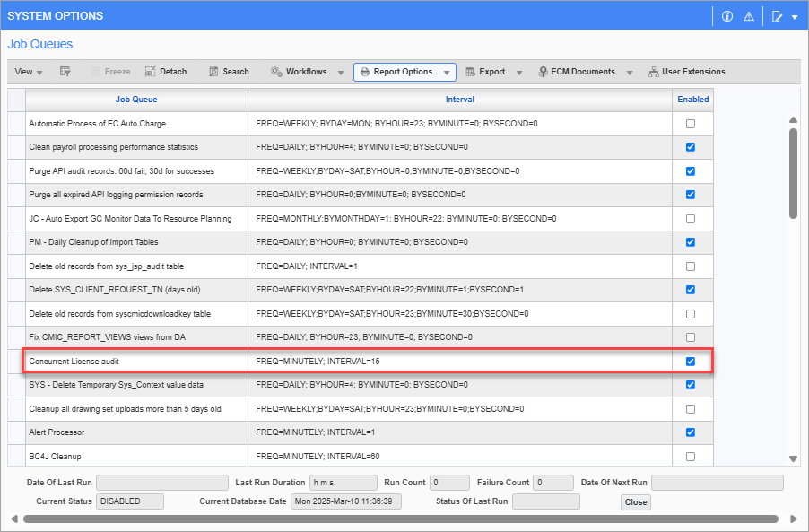Expand the View dropdown menu
The image size is (809, 532).
tap(28, 71)
